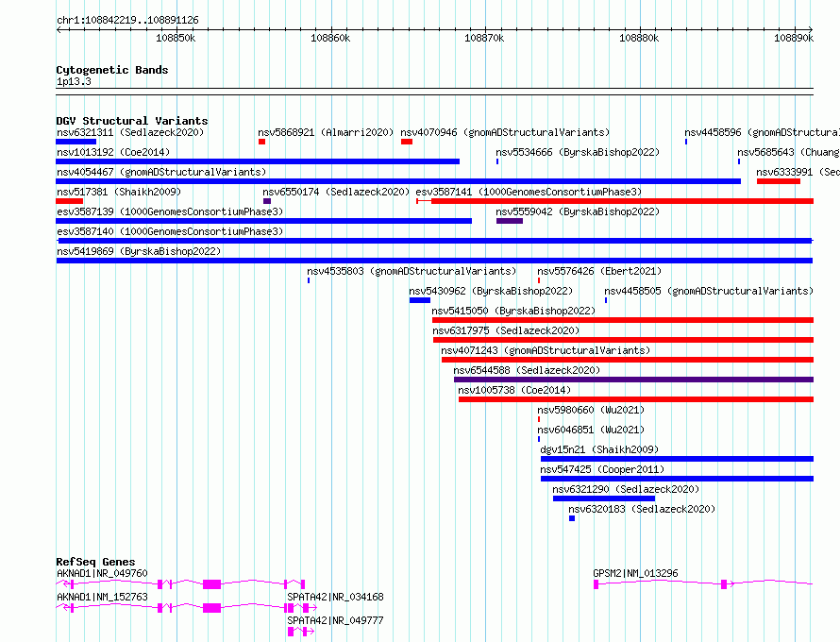This screenshot has width=840, height=642.
Task: Click nsv5430962 (ByrskaBishop2022) label
Action: pos(491,291)
